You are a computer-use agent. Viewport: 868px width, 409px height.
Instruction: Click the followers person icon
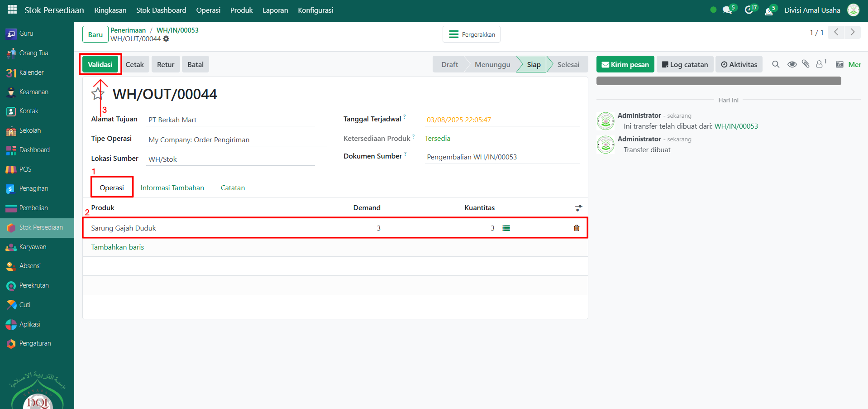[820, 64]
